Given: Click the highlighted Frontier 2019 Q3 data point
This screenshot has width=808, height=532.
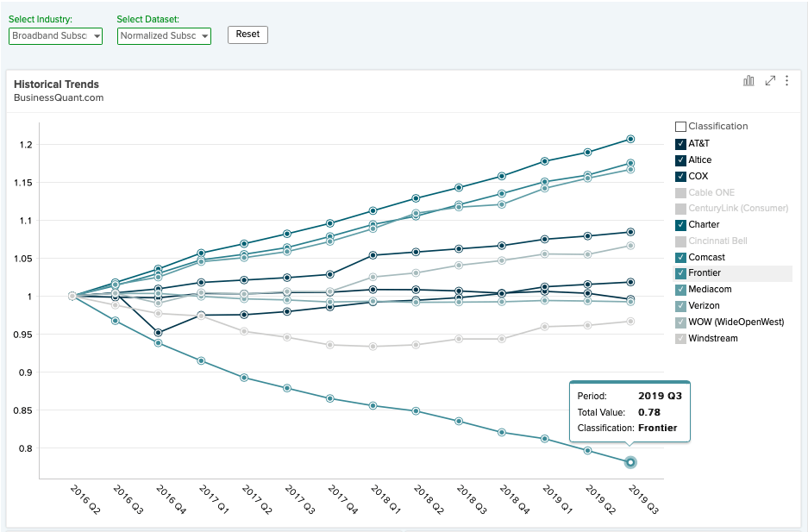Looking at the screenshot, I should [x=630, y=462].
